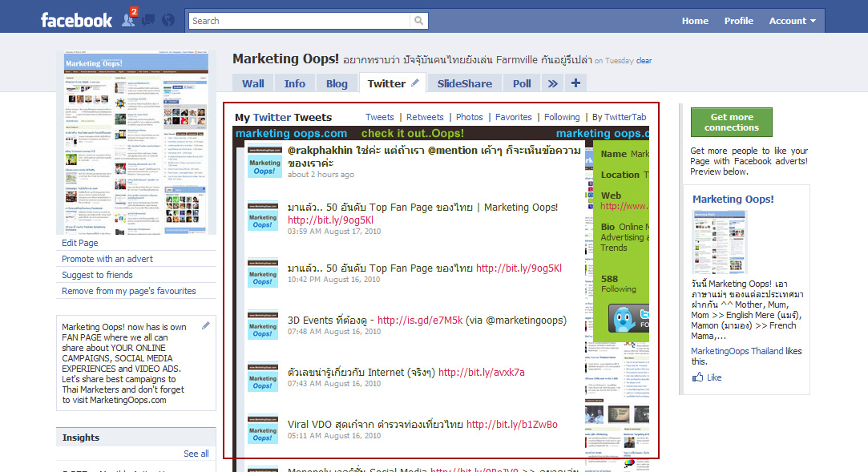Edit the page description pencil icon
Screen dimensions: 868x472
pos(206,325)
